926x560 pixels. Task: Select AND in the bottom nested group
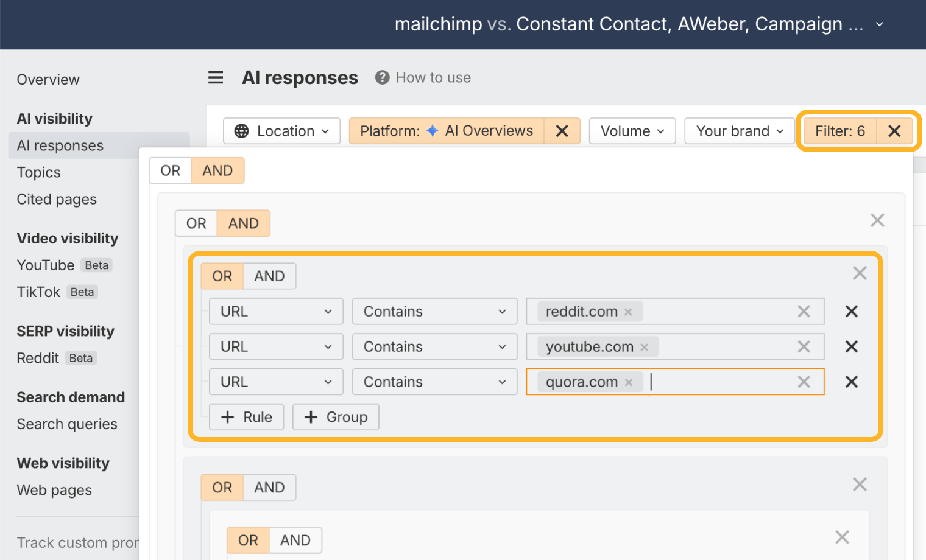(295, 541)
